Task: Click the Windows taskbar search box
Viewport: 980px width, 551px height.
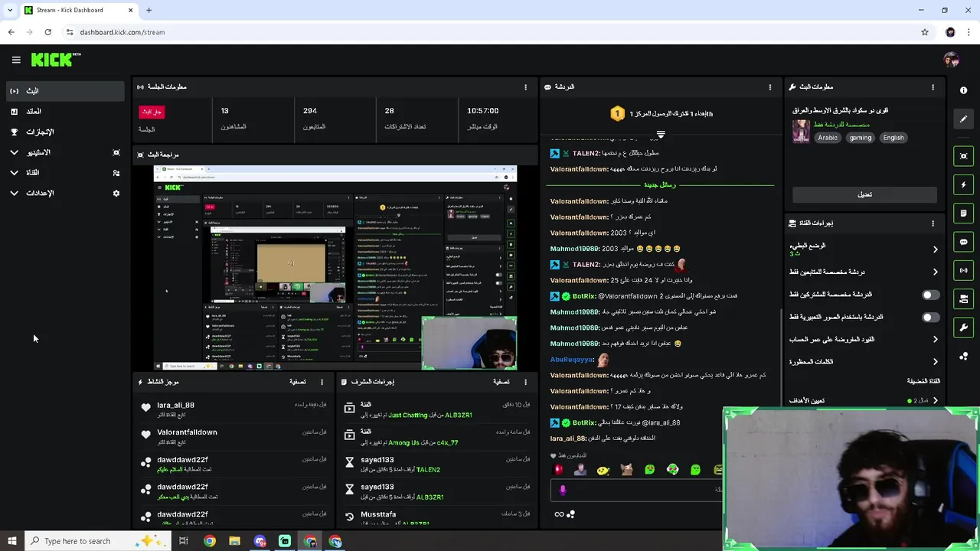Action: [x=96, y=541]
